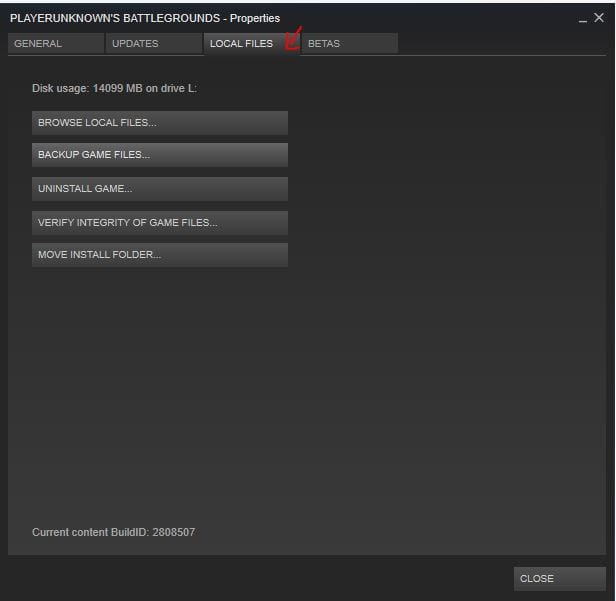Open the Updates tab
Viewport: 616px width, 601px height.
154,44
